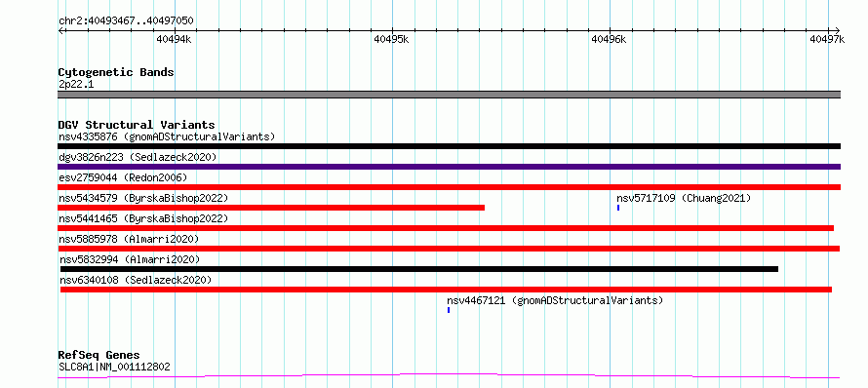Click the ruler's right arrowhead
Viewport: 868px width, 388px height.
[838, 30]
